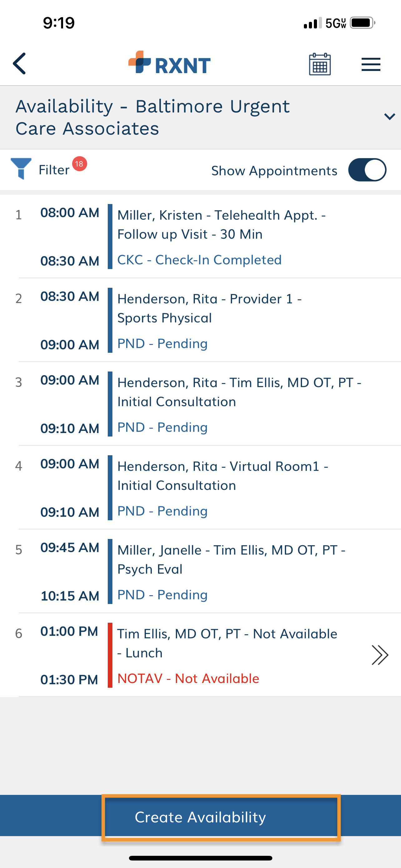Open the calendar icon
Viewport: 401px width, 868px height.
[320, 64]
